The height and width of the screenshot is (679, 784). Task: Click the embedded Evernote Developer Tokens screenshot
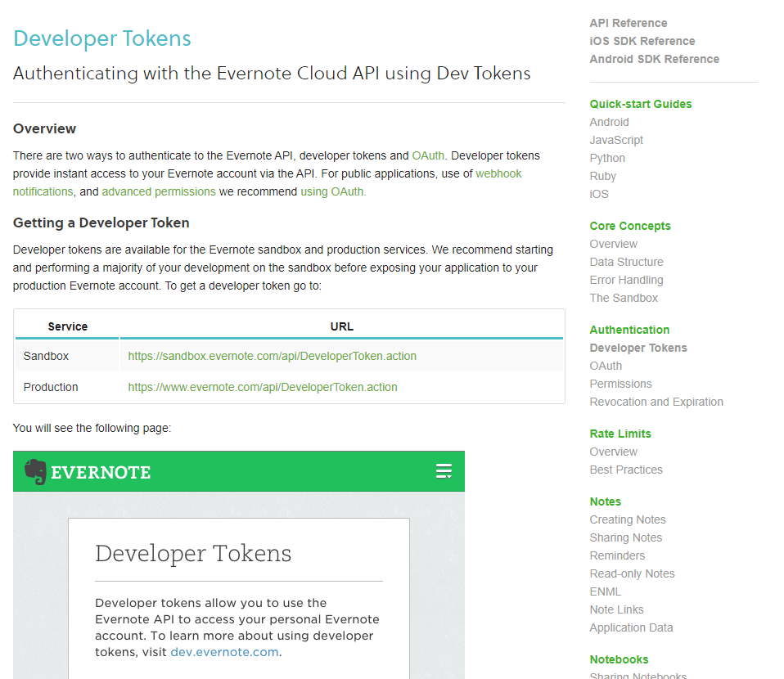pos(239,565)
